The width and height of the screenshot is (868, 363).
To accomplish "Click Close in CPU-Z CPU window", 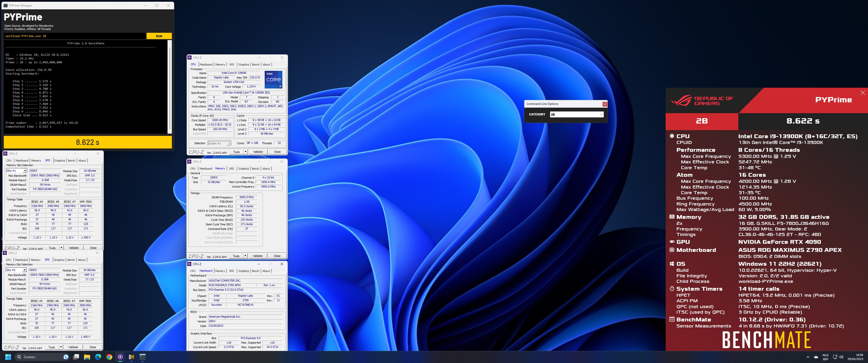I will tap(277, 152).
